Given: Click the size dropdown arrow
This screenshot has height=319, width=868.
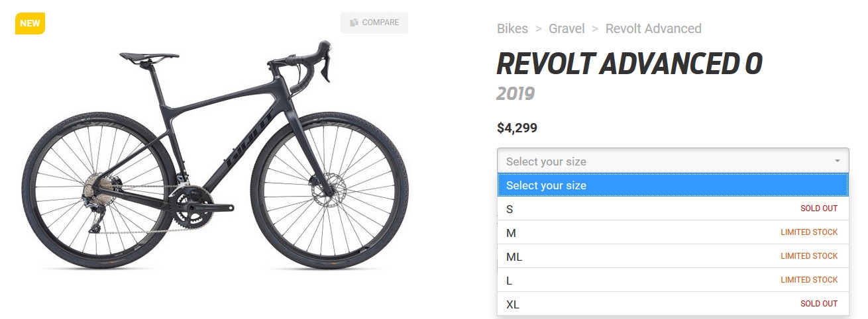Looking at the screenshot, I should coord(838,161).
